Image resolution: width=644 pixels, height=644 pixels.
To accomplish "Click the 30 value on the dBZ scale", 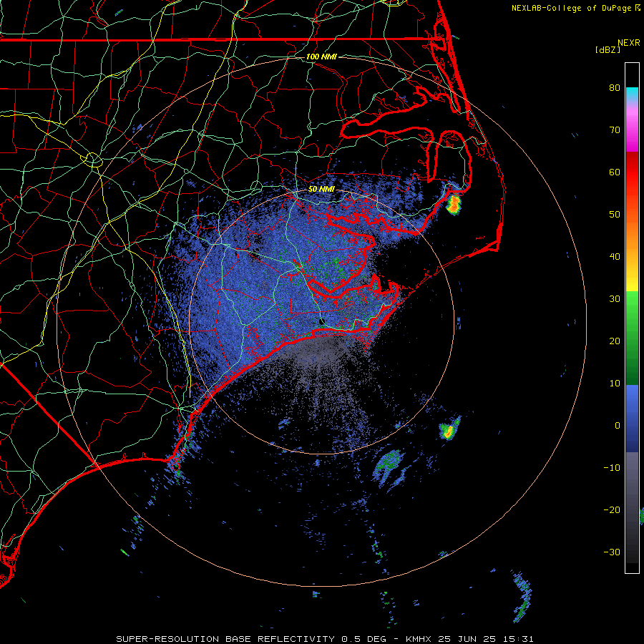I will (615, 298).
